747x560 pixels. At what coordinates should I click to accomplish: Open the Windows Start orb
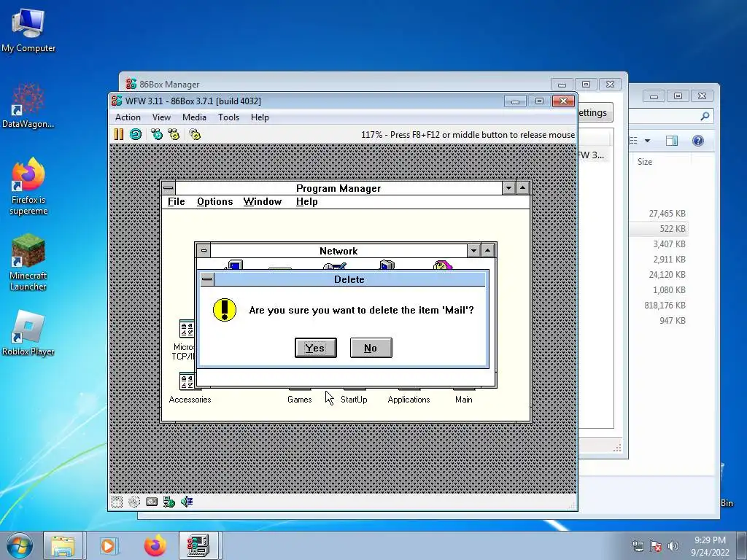(x=20, y=545)
